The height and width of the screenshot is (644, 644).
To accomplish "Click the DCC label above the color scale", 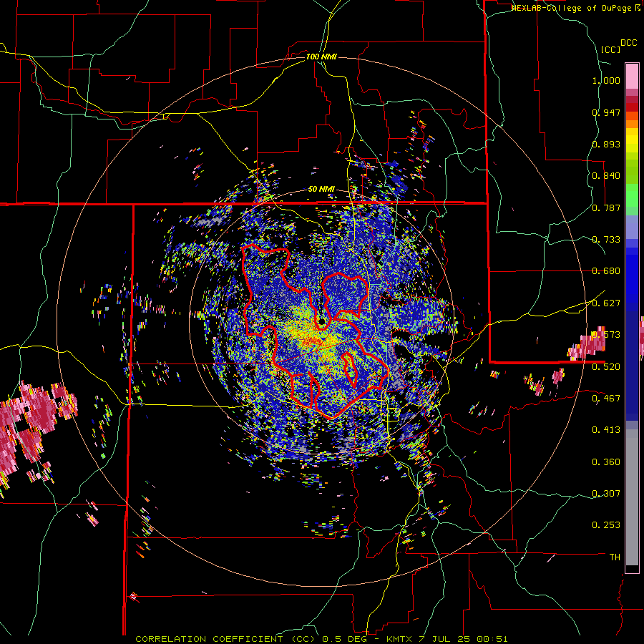I will coord(628,43).
